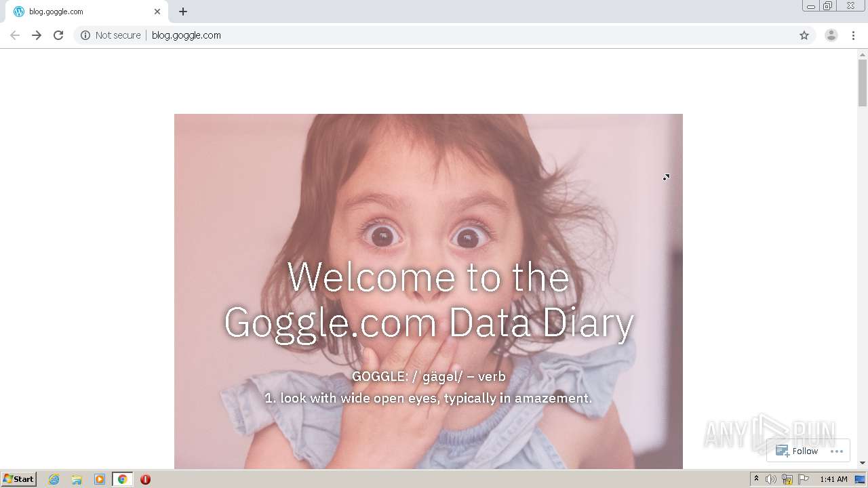Click the address bar URL blog.goggle.com
This screenshot has height=488, width=868.
pos(186,35)
